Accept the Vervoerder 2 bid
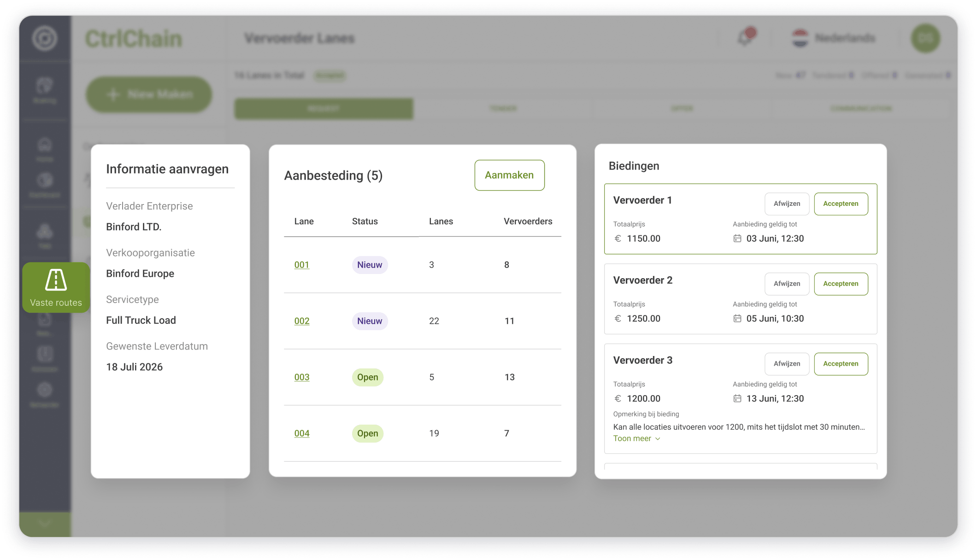The width and height of the screenshot is (977, 560). click(x=841, y=284)
